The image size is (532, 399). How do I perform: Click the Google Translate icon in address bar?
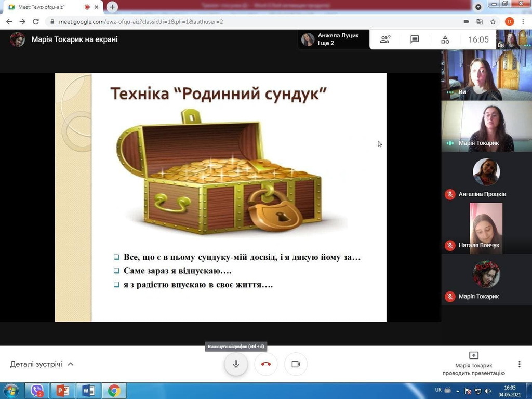tap(480, 22)
